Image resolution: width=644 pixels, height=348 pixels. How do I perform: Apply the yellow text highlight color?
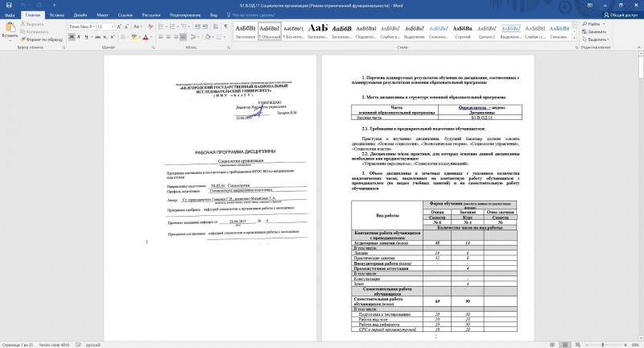(134, 37)
